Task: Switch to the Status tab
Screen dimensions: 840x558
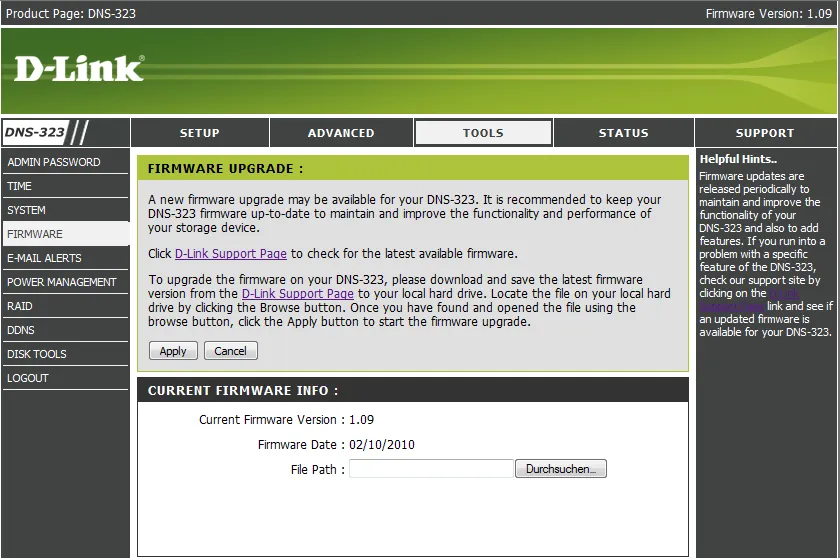Action: pyautogui.click(x=624, y=133)
